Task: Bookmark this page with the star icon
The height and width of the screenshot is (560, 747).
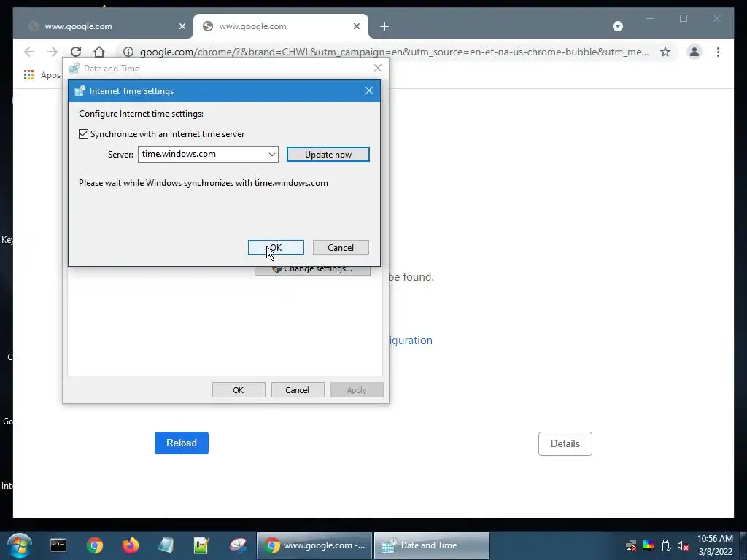Action: pyautogui.click(x=665, y=52)
